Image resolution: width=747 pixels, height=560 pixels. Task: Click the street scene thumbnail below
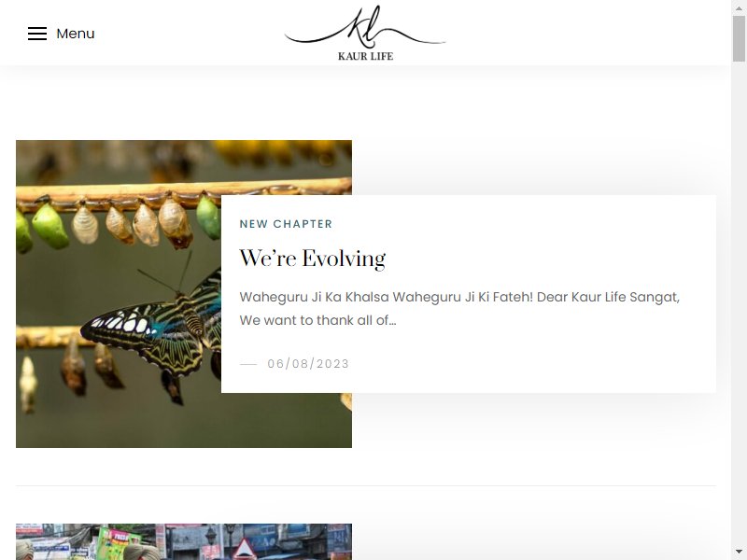[184, 542]
